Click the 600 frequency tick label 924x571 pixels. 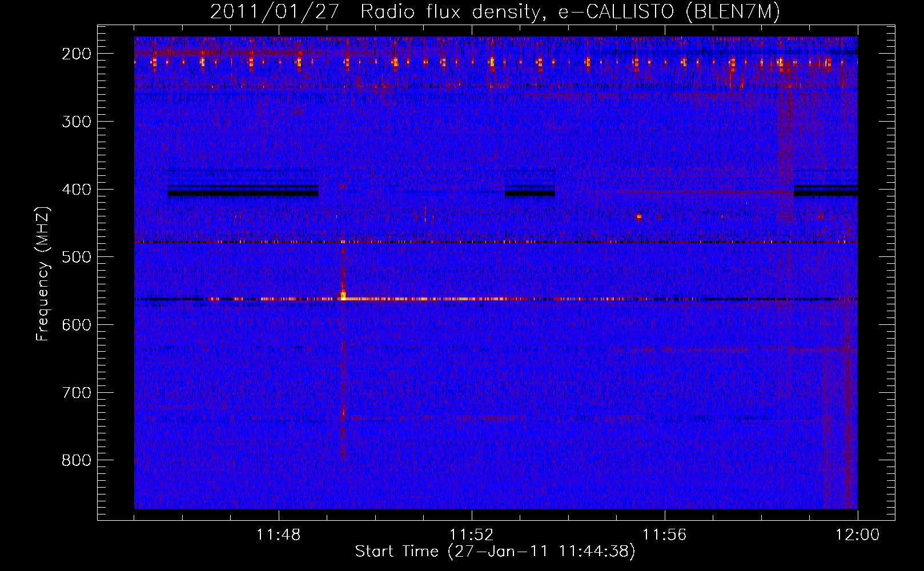coord(77,325)
